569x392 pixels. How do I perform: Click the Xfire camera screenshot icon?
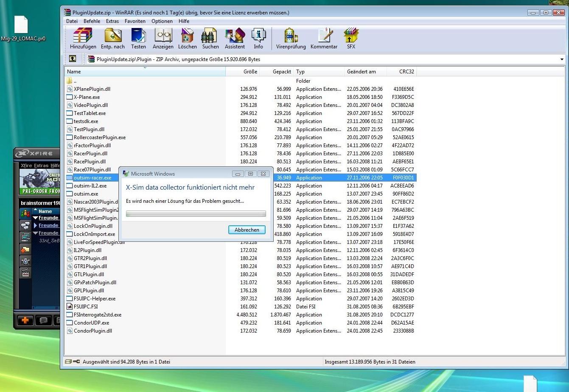tap(25, 261)
